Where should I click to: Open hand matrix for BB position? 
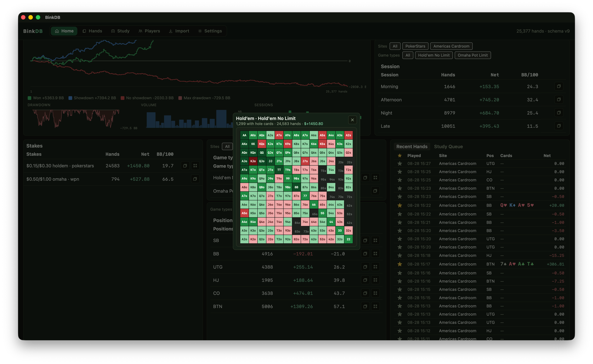pyautogui.click(x=375, y=254)
